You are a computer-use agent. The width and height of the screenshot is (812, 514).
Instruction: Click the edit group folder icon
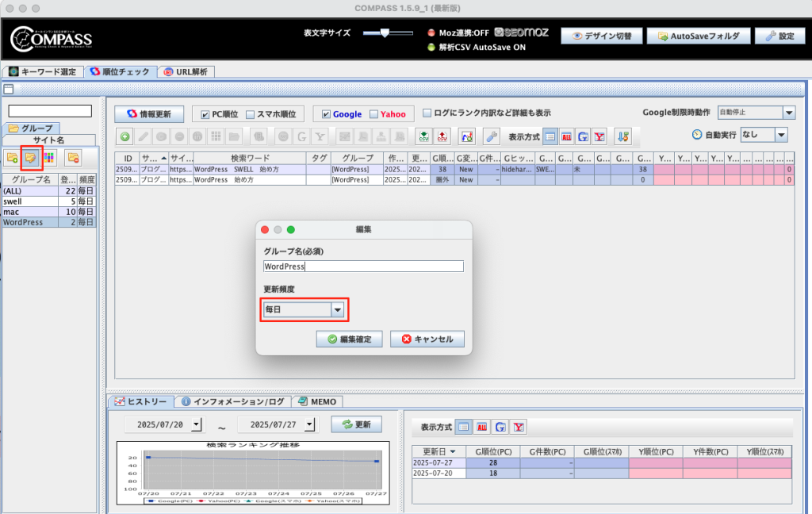(x=32, y=158)
